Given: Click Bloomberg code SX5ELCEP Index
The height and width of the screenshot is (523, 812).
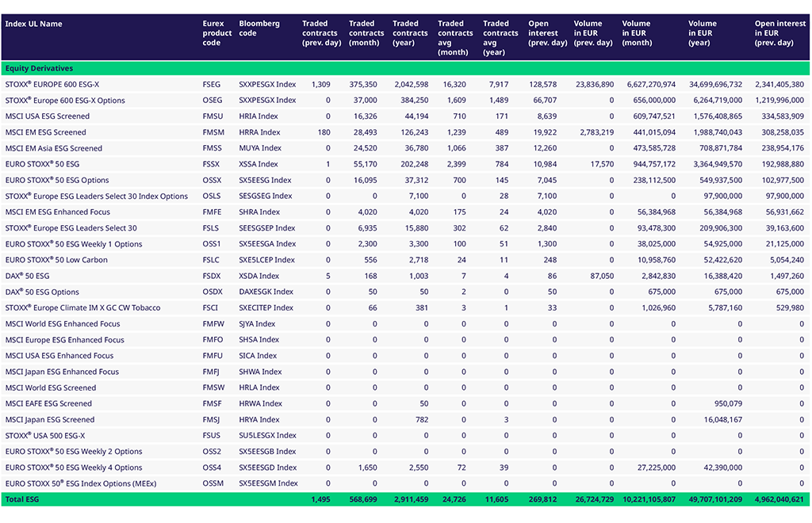Looking at the screenshot, I should point(266,260).
